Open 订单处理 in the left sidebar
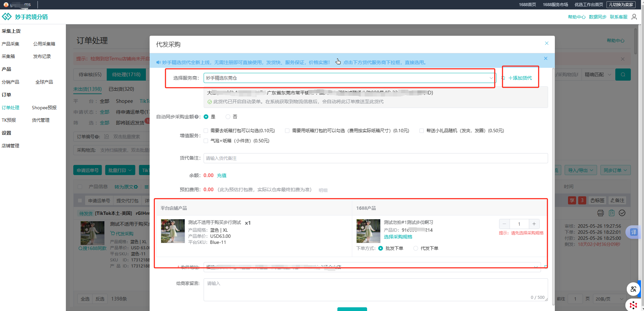 tap(10, 108)
